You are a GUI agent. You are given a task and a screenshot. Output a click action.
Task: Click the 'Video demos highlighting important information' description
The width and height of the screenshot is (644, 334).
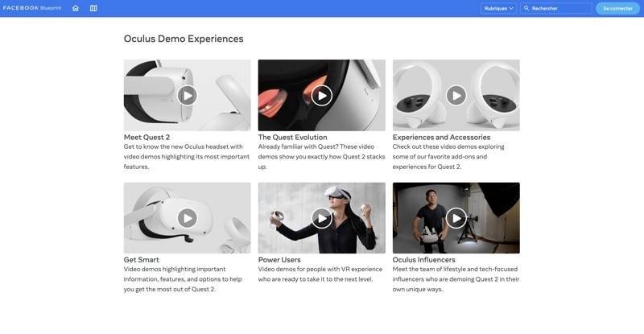[183, 279]
